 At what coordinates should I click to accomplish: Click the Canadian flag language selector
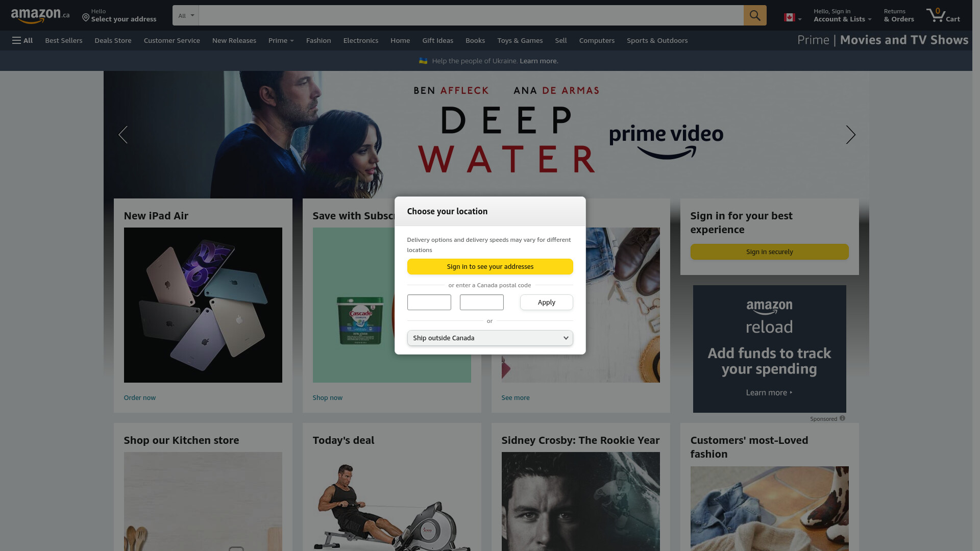coord(792,18)
